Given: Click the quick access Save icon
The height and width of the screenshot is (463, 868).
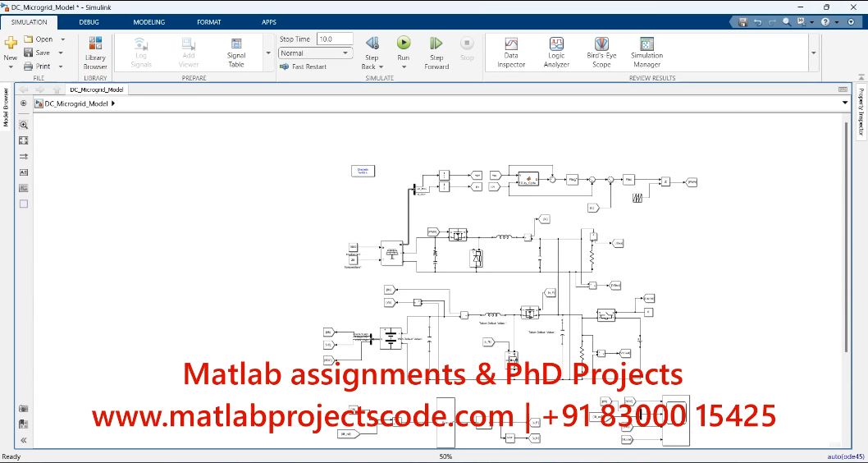Looking at the screenshot, I should pyautogui.click(x=743, y=22).
